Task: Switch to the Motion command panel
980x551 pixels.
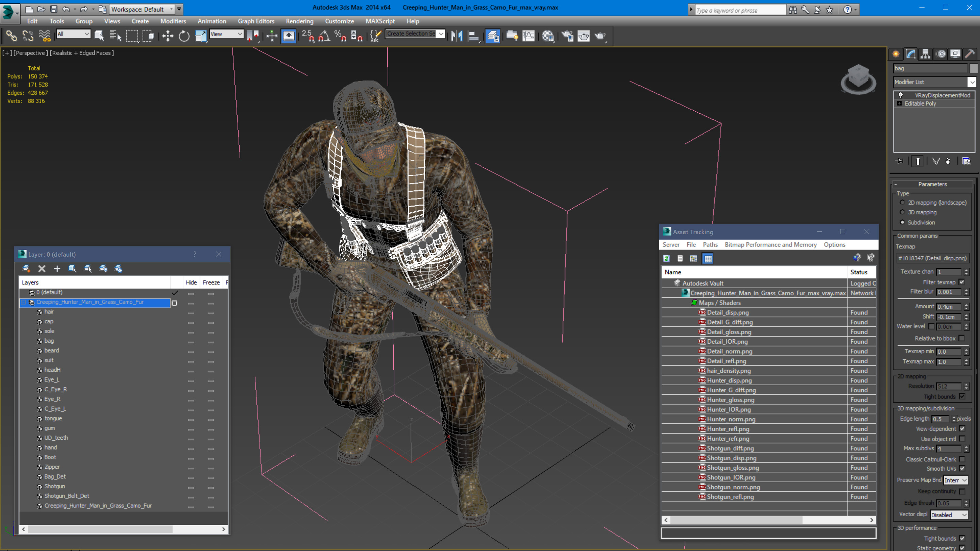Action: click(x=941, y=54)
